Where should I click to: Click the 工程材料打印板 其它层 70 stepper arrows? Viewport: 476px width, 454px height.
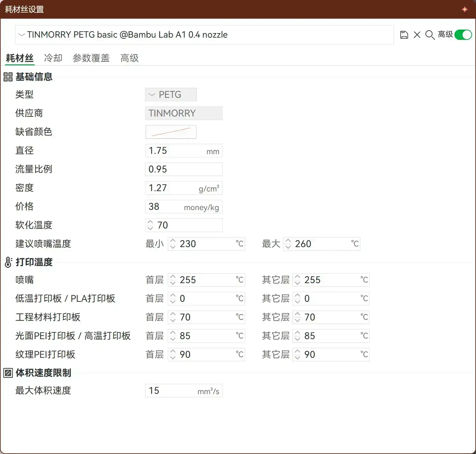coord(298,317)
